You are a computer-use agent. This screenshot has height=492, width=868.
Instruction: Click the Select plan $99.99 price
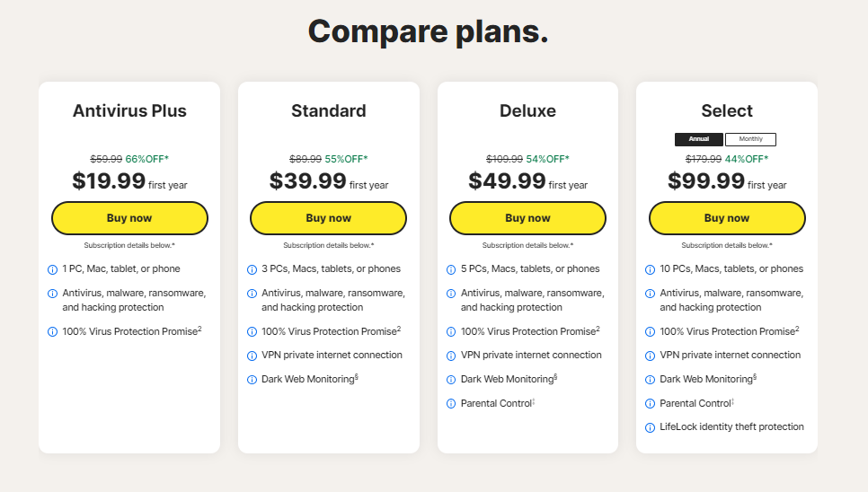tap(706, 180)
